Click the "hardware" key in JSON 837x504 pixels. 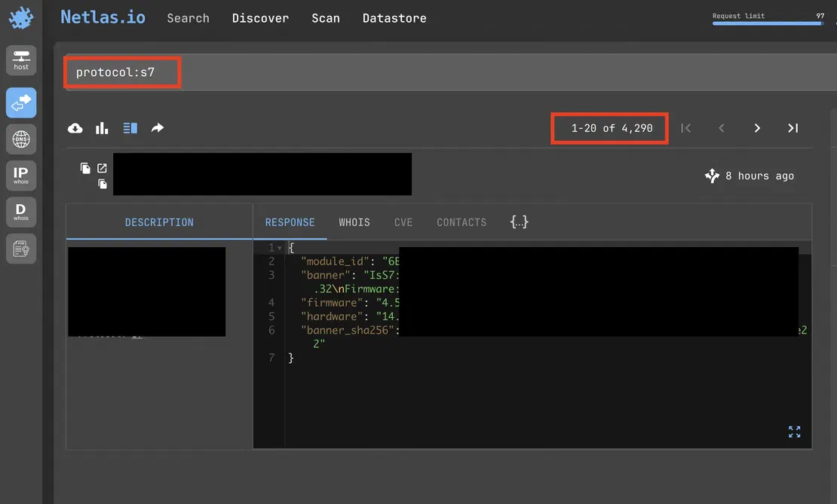[x=332, y=317]
